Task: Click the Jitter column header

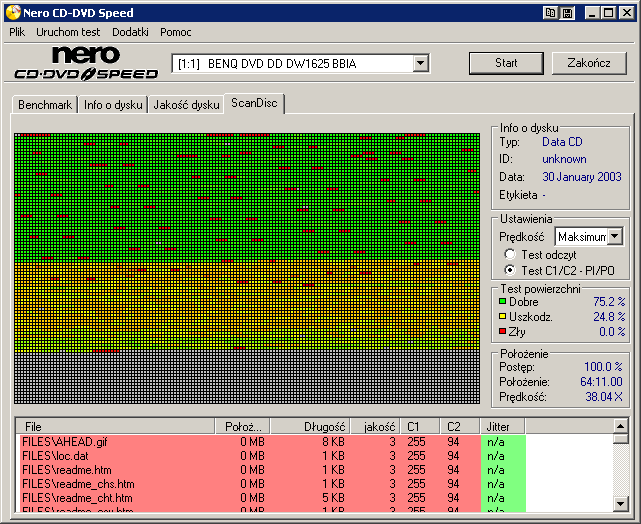Action: [x=502, y=426]
